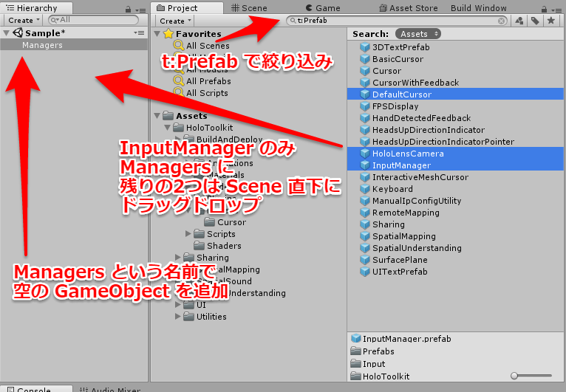Screen dimensions: 566x392
Task: Switch to the Build Window tab
Action: pyautogui.click(x=478, y=8)
